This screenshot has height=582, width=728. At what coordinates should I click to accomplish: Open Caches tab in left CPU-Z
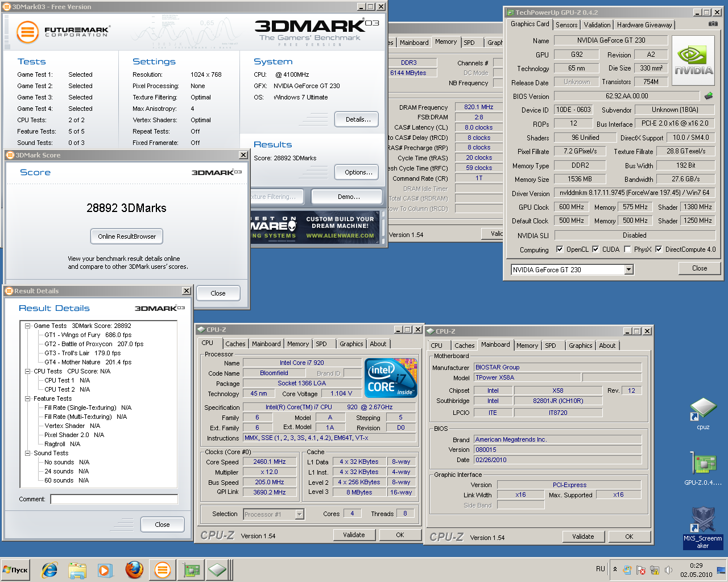pos(235,344)
